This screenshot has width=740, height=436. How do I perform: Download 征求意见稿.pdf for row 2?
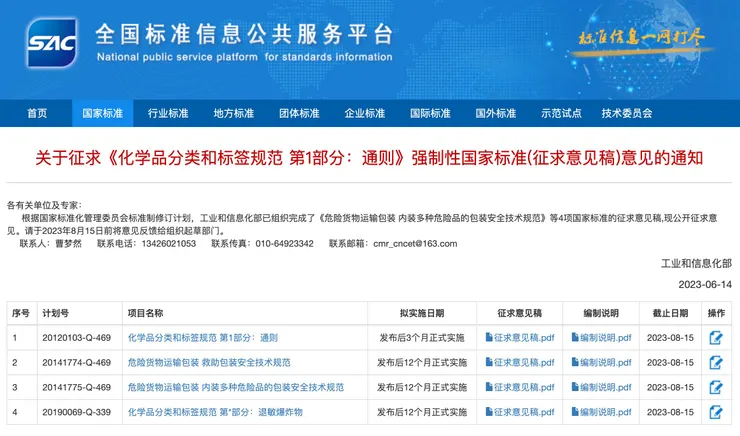pyautogui.click(x=520, y=363)
